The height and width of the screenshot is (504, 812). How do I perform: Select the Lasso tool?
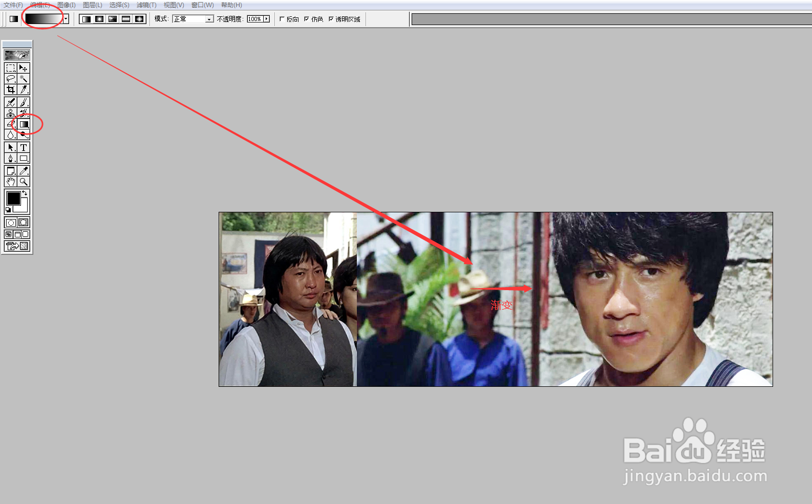(x=11, y=79)
